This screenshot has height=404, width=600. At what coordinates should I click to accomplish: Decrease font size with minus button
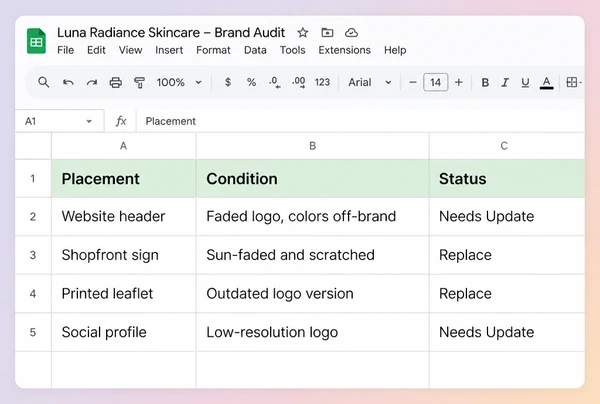click(412, 82)
